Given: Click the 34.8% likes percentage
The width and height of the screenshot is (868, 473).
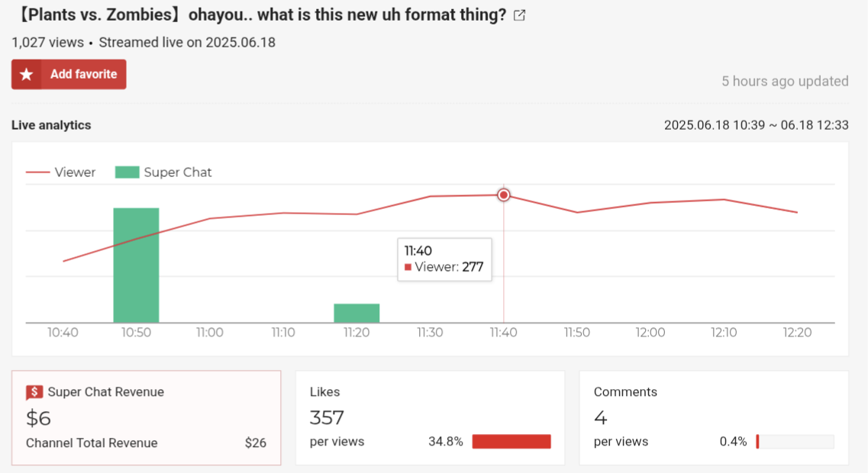Looking at the screenshot, I should 446,442.
